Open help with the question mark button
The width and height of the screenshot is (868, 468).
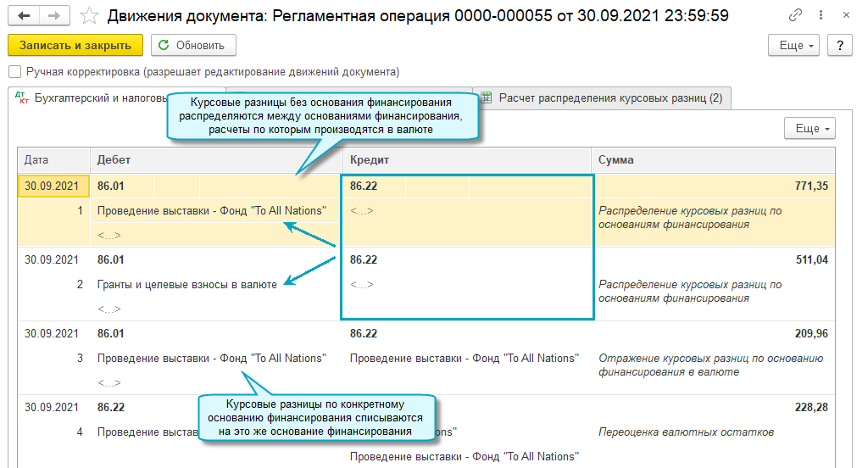click(x=840, y=46)
